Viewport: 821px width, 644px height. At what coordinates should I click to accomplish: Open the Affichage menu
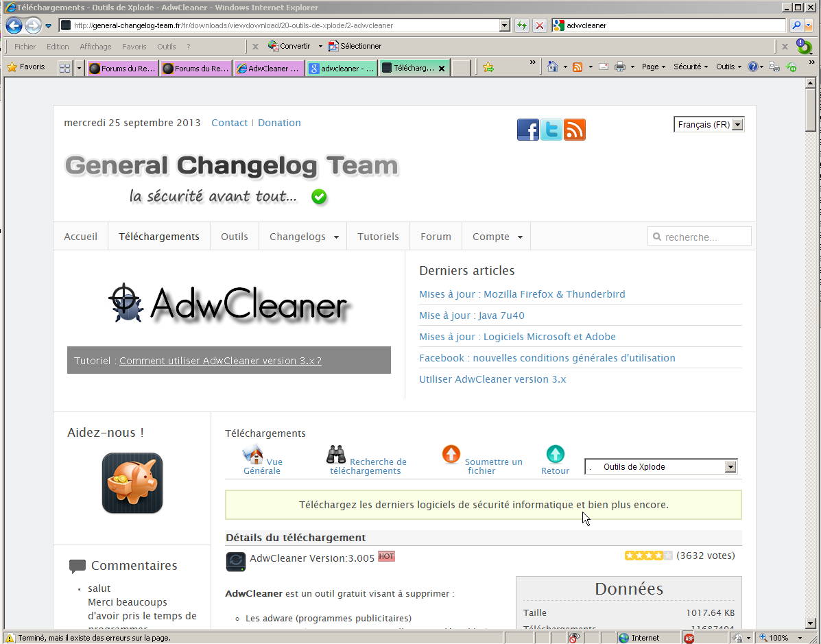click(95, 47)
